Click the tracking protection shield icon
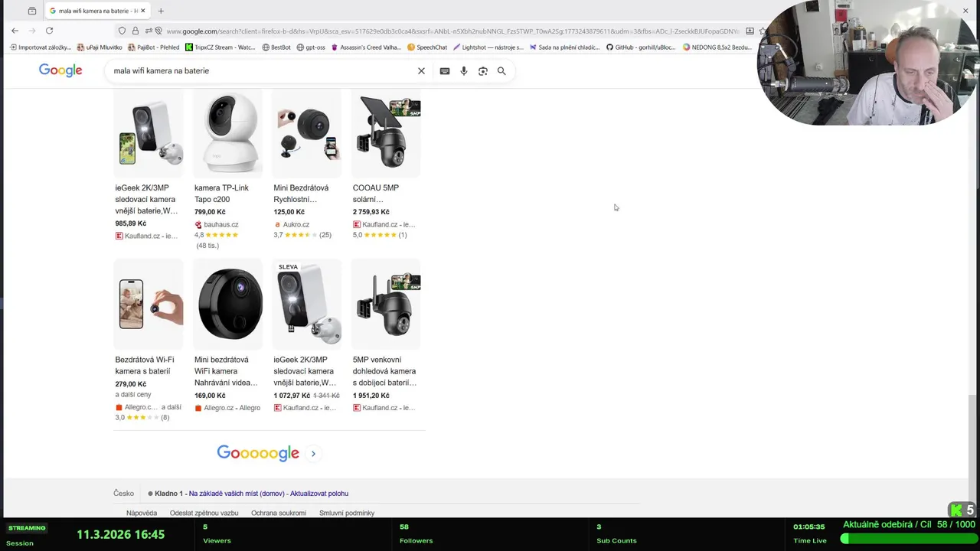This screenshot has height=551, width=980. pyautogui.click(x=122, y=31)
